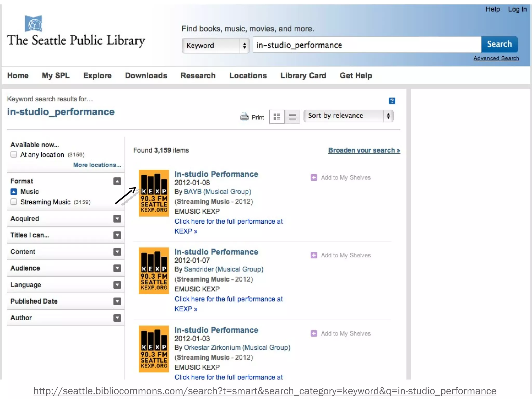Open KEXP cover art for Orkestar Zirkonium performance
The height and width of the screenshot is (399, 532).
154,349
